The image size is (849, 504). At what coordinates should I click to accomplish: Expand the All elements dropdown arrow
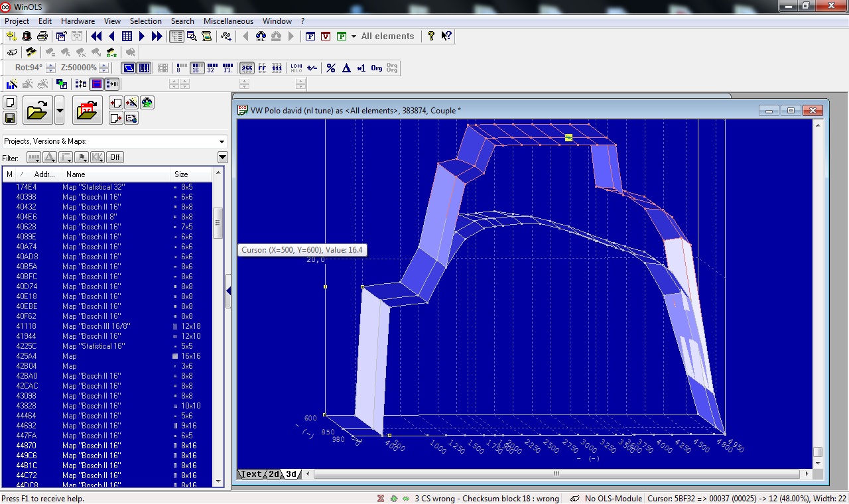(x=354, y=36)
